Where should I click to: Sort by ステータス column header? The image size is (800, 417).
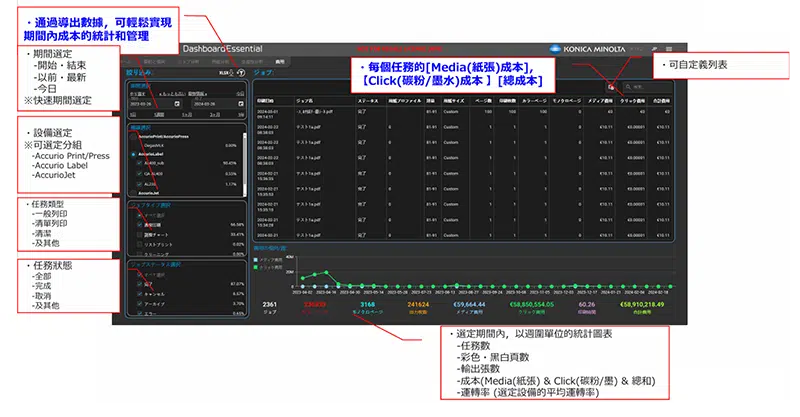tap(367, 101)
